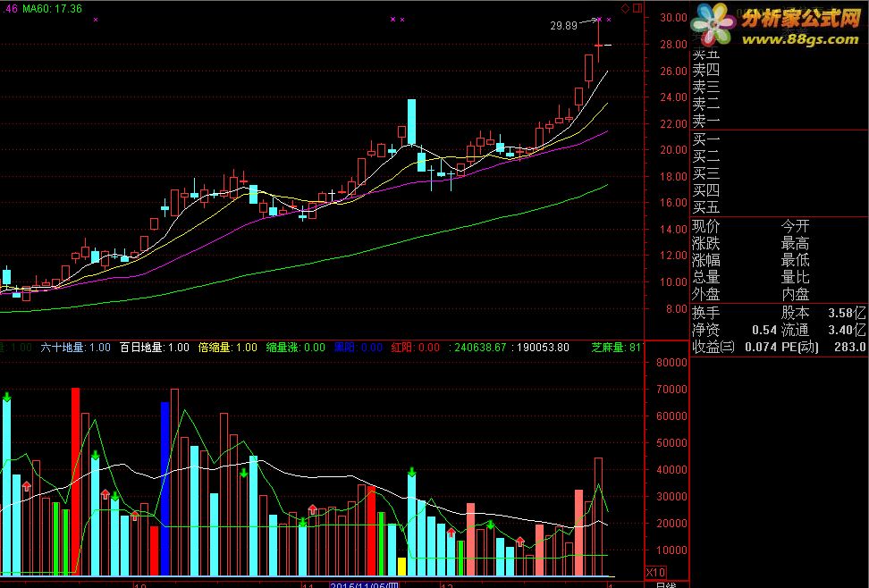Click the 流通 3.40亿 value
Screen dimensions: 869x588
(823, 330)
